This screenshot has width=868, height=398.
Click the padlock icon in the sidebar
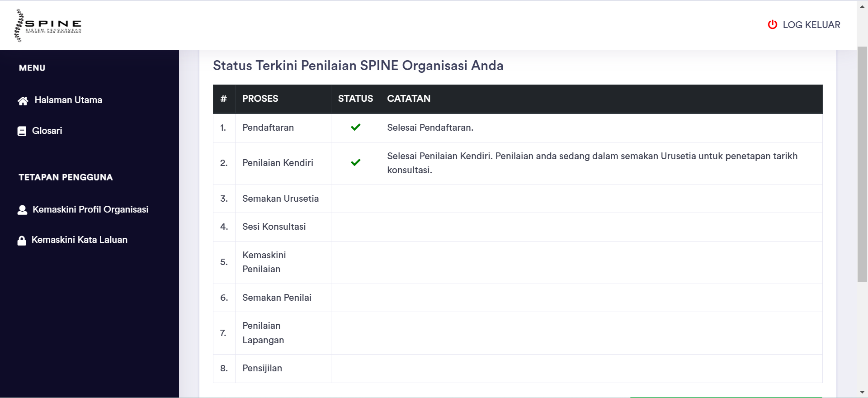(22, 240)
